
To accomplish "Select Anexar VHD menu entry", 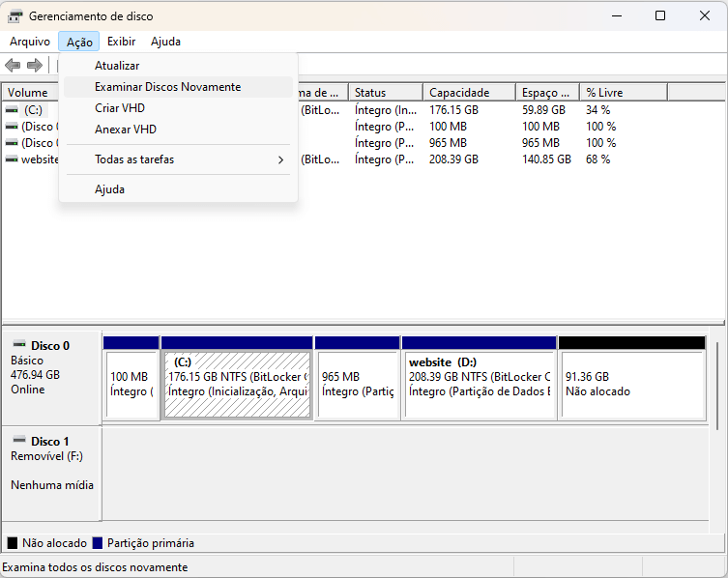I will [126, 130].
